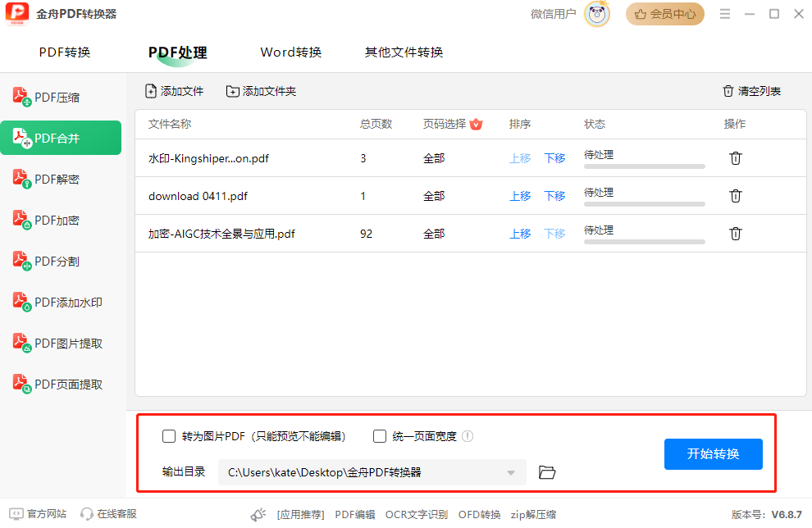The width and height of the screenshot is (812, 528).
Task: Click 上移 for download 0411.pdf
Action: point(520,196)
